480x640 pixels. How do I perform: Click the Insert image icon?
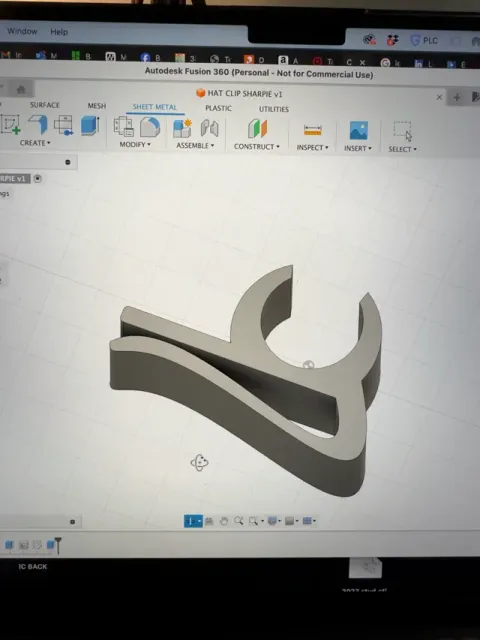tap(359, 131)
